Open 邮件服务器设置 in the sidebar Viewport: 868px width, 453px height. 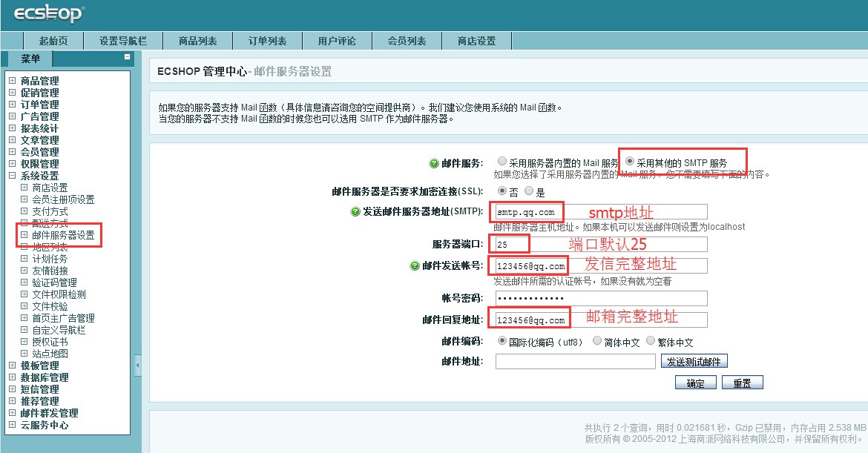63,235
